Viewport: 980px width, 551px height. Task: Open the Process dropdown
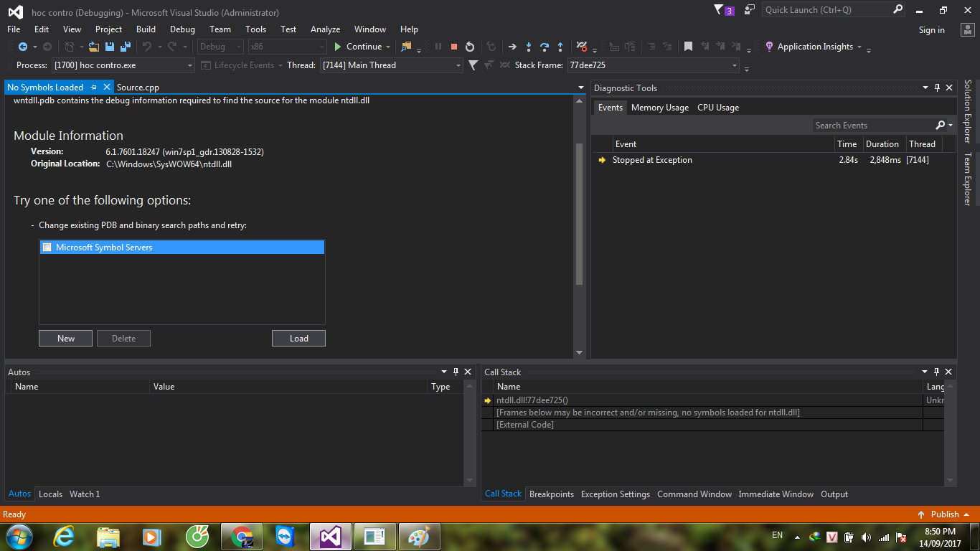[x=190, y=65]
